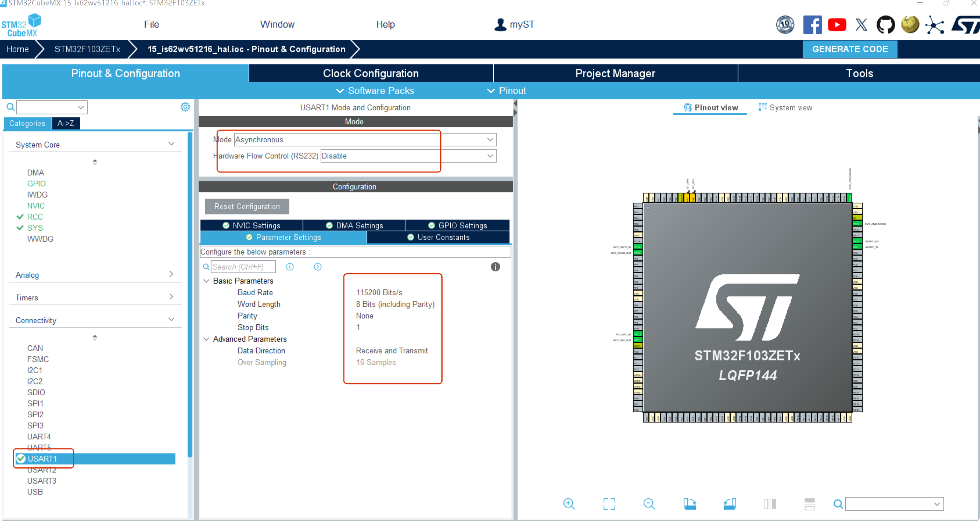Toggle horizontal split view icon
The width and height of the screenshot is (980, 522).
point(810,504)
